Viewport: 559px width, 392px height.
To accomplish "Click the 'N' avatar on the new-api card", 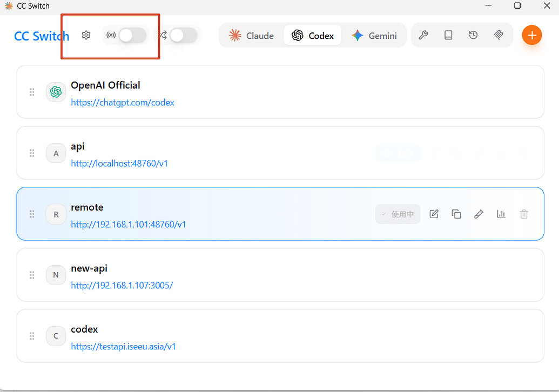I will (x=56, y=275).
